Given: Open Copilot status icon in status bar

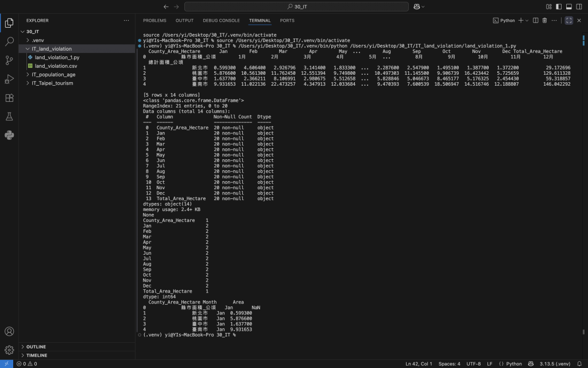Looking at the screenshot, I should click(x=531, y=364).
